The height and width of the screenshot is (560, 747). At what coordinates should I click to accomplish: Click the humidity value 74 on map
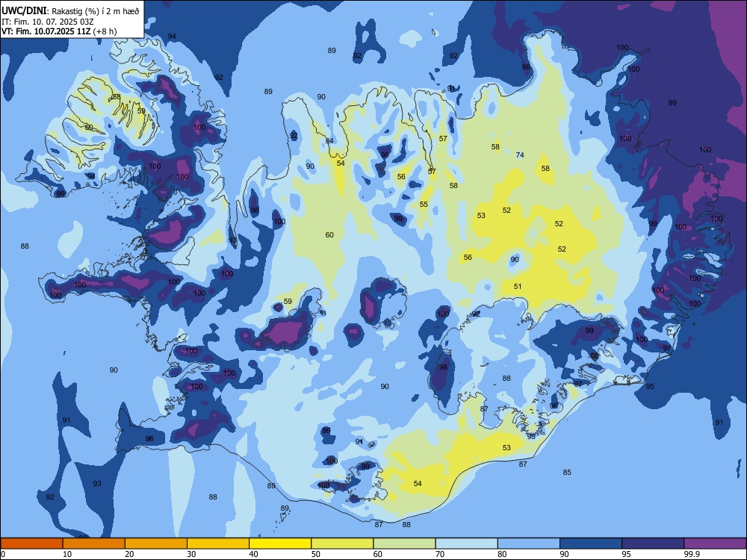(520, 155)
